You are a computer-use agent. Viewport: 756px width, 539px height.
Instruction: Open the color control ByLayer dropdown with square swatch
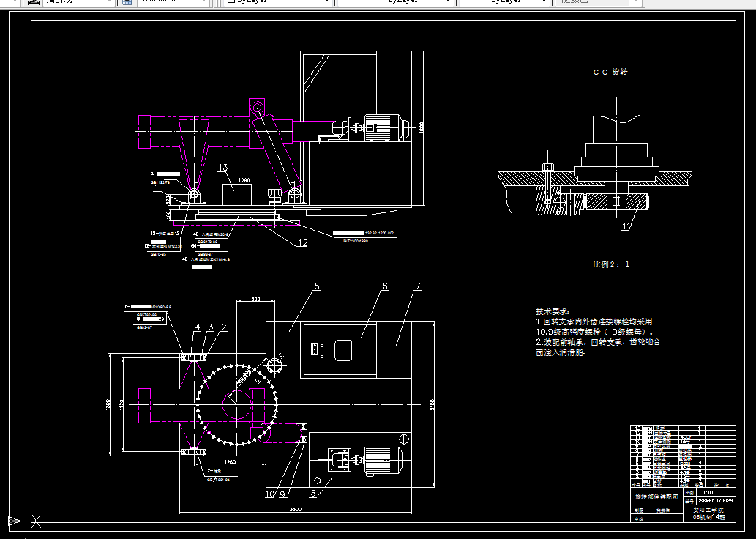279,1
